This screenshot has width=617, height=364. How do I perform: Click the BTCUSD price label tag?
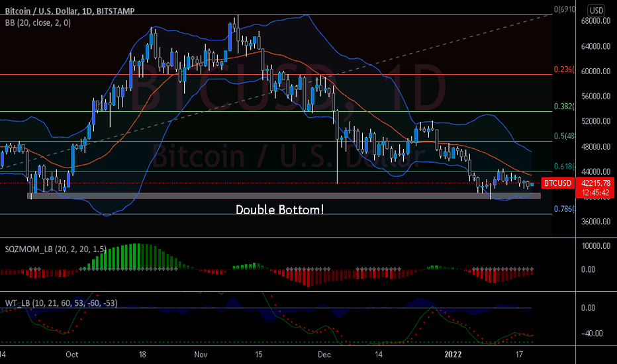[557, 183]
